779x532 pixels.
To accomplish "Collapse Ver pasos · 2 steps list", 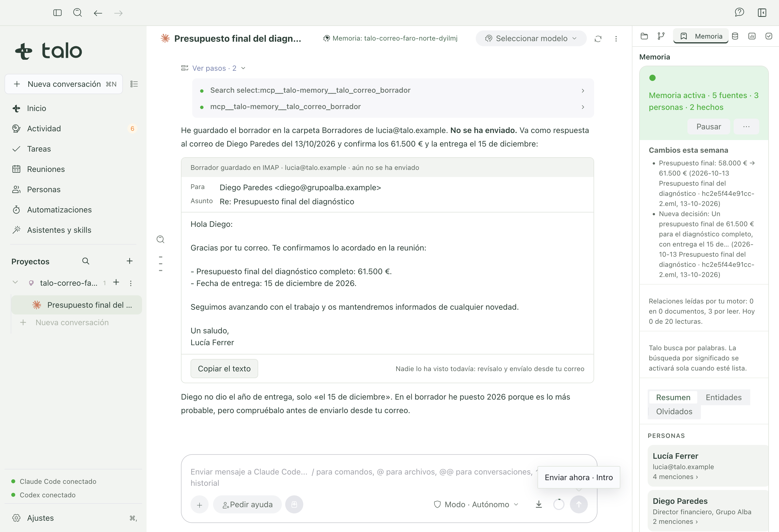I will tap(213, 68).
